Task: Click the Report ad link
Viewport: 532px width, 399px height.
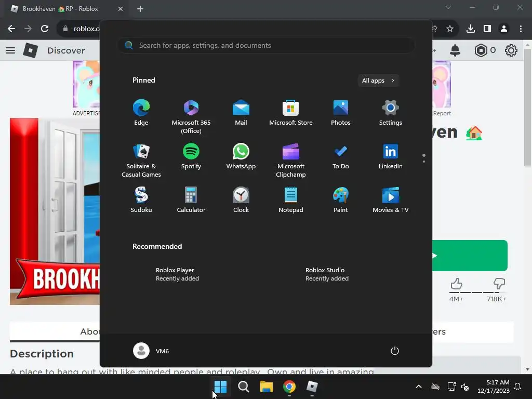Action: click(442, 113)
